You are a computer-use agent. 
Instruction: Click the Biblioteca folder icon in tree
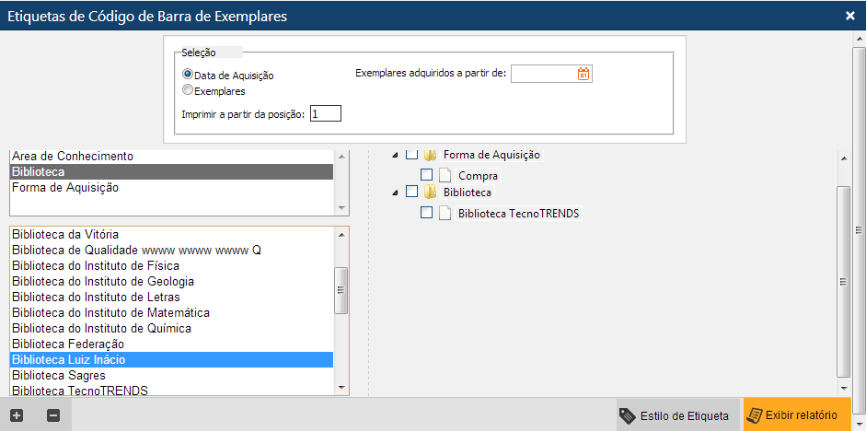click(431, 191)
